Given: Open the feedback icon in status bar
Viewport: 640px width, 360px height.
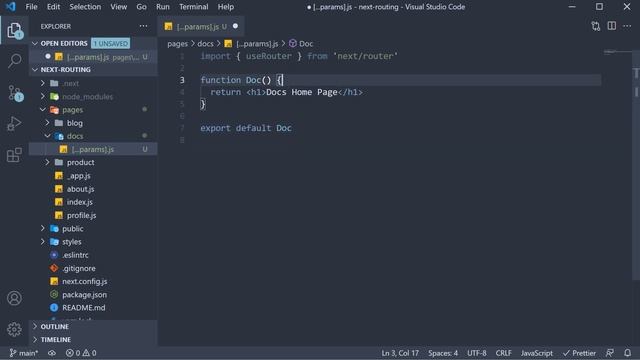Looking at the screenshot, I should (x=610, y=353).
